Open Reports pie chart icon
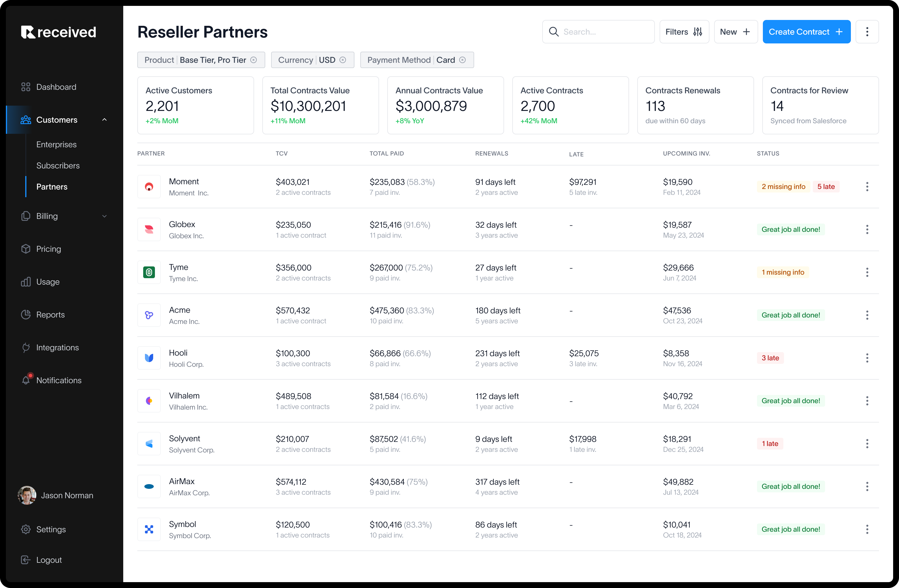This screenshot has height=588, width=899. [x=26, y=315]
